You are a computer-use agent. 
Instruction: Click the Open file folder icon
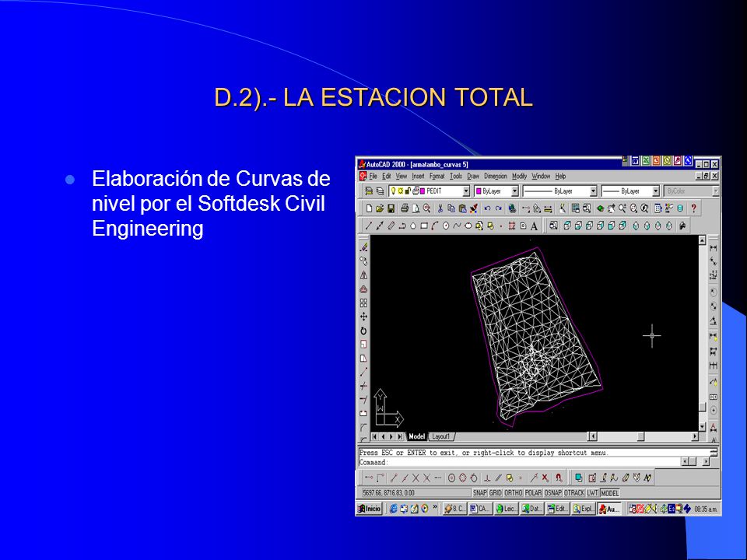(x=380, y=208)
